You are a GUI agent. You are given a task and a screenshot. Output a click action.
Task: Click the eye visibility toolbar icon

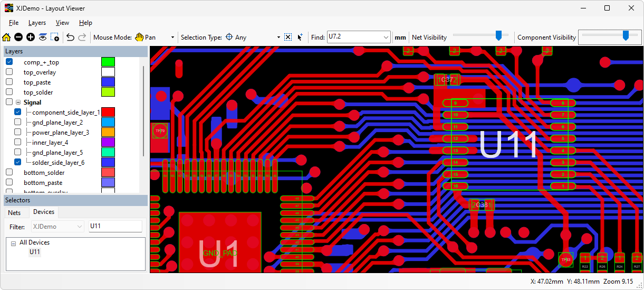click(x=43, y=37)
